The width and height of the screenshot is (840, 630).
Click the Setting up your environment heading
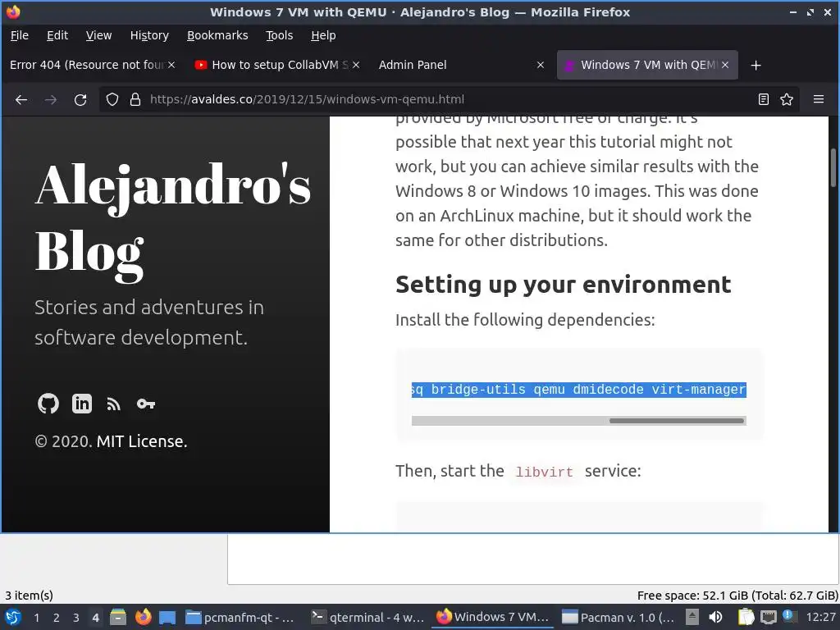pyautogui.click(x=563, y=285)
